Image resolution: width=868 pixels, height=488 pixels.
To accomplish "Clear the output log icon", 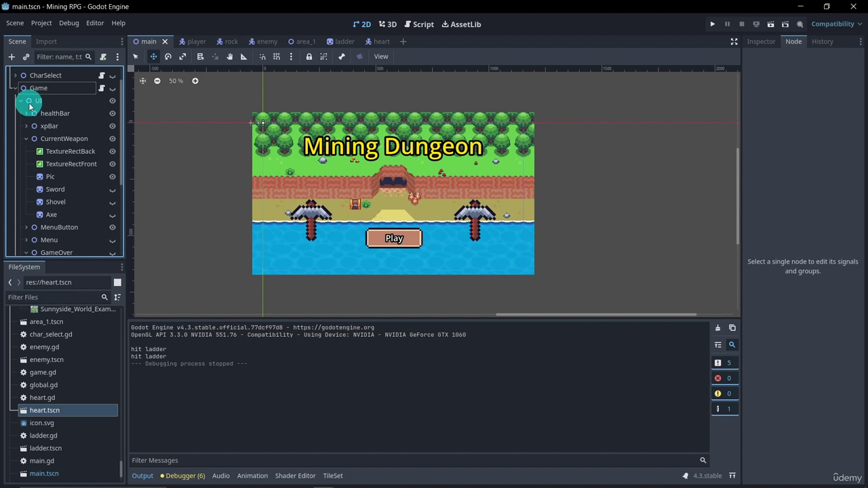I will pos(717,328).
